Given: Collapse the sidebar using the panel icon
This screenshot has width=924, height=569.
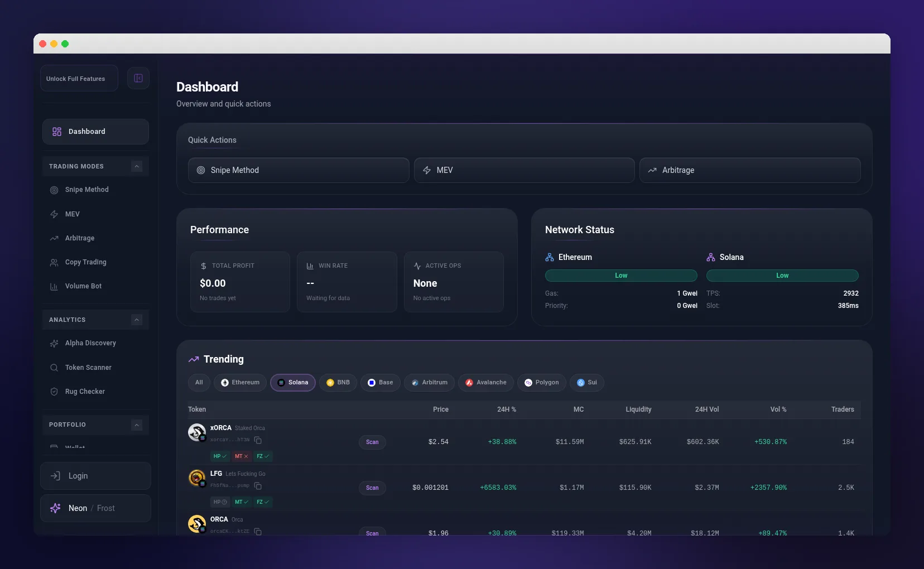Looking at the screenshot, I should [138, 78].
